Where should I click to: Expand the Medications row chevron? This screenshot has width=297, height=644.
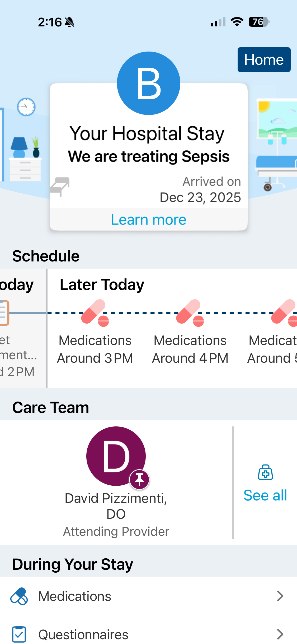tap(280, 596)
